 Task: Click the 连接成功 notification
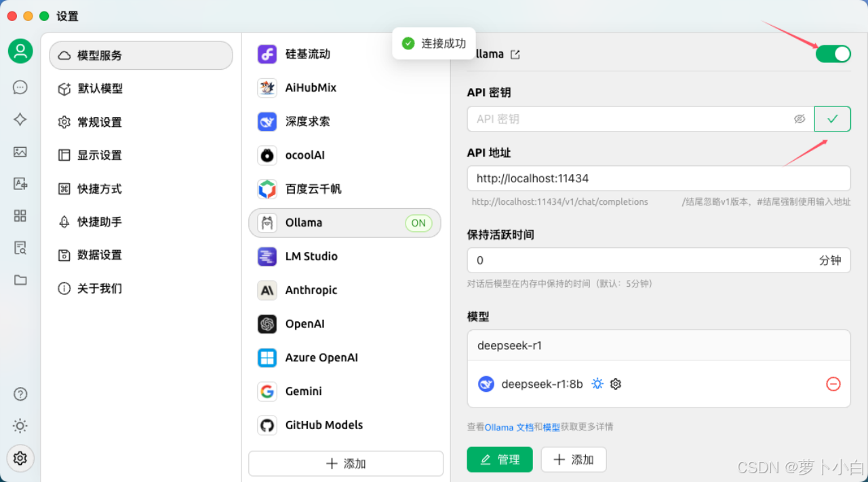[434, 43]
